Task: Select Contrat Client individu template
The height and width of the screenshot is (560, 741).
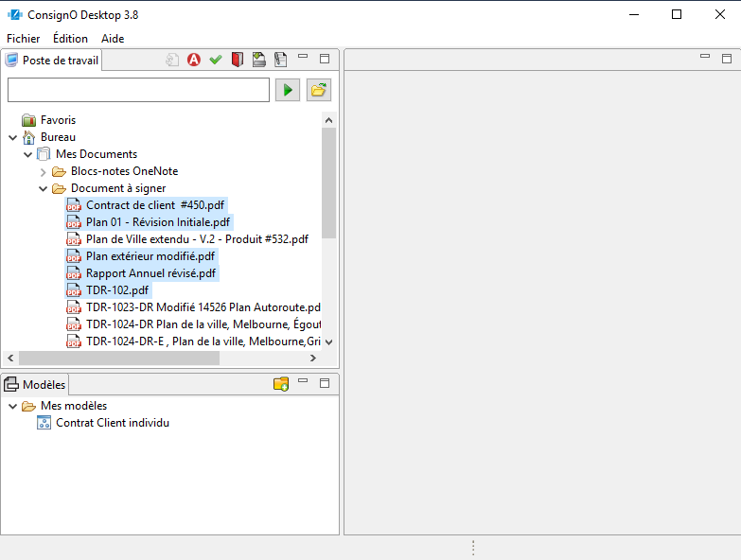Action: pyautogui.click(x=113, y=423)
